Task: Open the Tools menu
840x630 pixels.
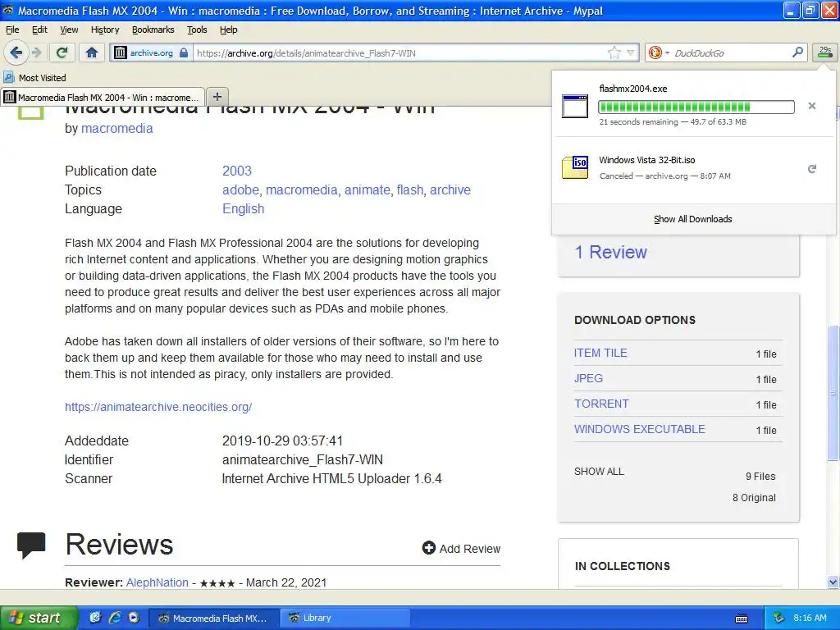Action: coord(197,30)
